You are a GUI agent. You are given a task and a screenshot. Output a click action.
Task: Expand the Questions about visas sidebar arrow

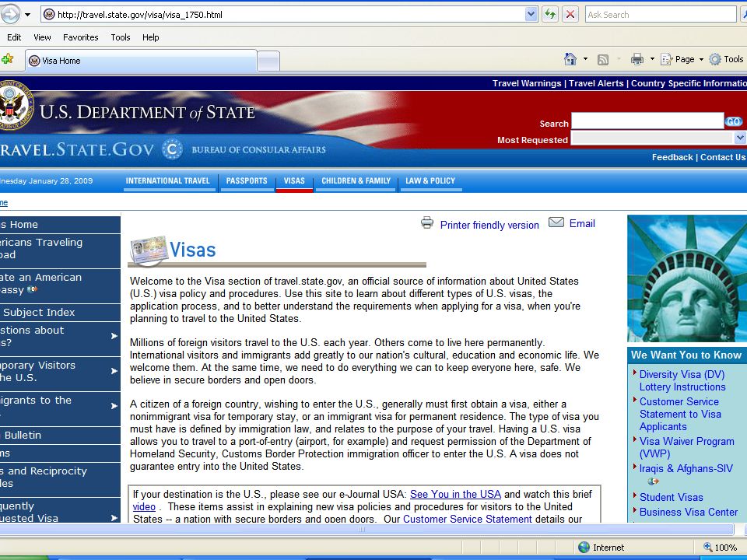114,336
